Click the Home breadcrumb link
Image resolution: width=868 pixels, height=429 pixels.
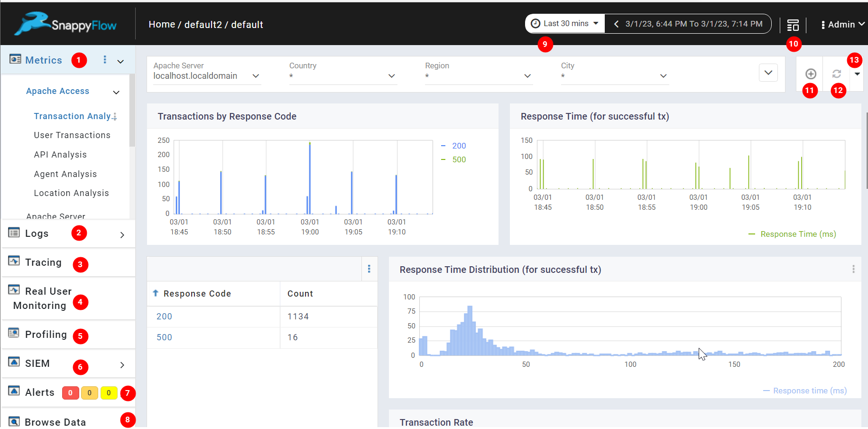[162, 25]
